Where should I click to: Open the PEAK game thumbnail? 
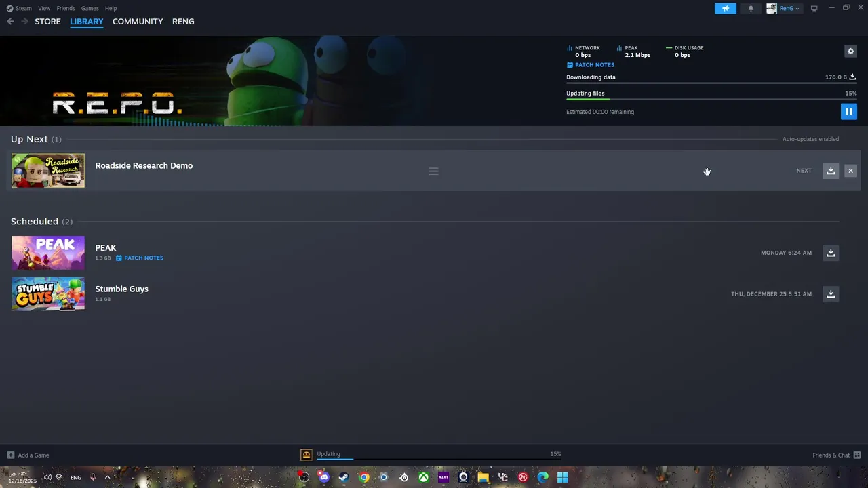coord(48,253)
